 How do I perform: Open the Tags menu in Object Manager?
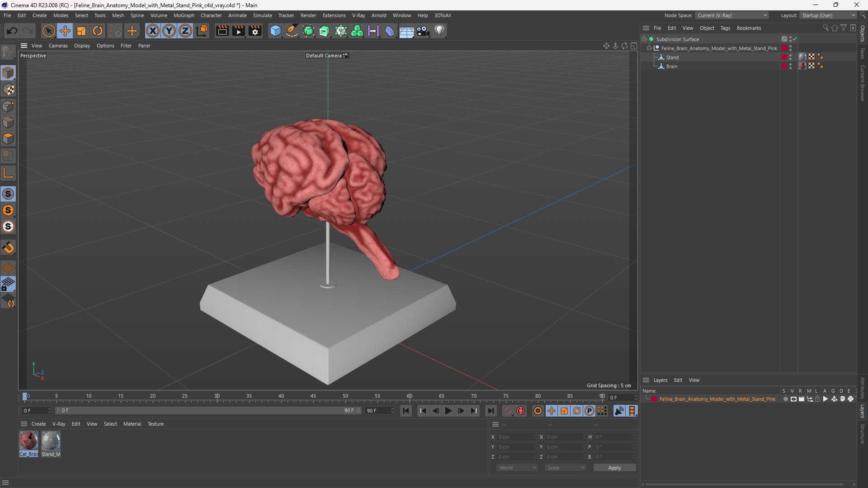[725, 28]
